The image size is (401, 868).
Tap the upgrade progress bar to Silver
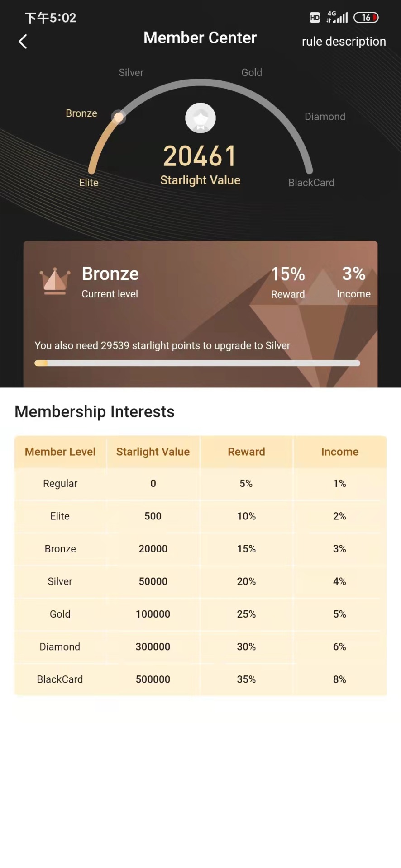pos(197,363)
